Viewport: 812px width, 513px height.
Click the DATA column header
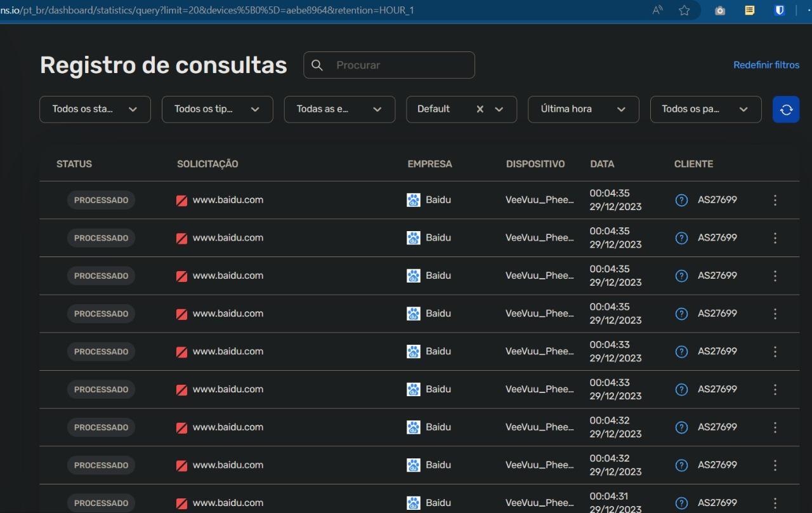602,164
